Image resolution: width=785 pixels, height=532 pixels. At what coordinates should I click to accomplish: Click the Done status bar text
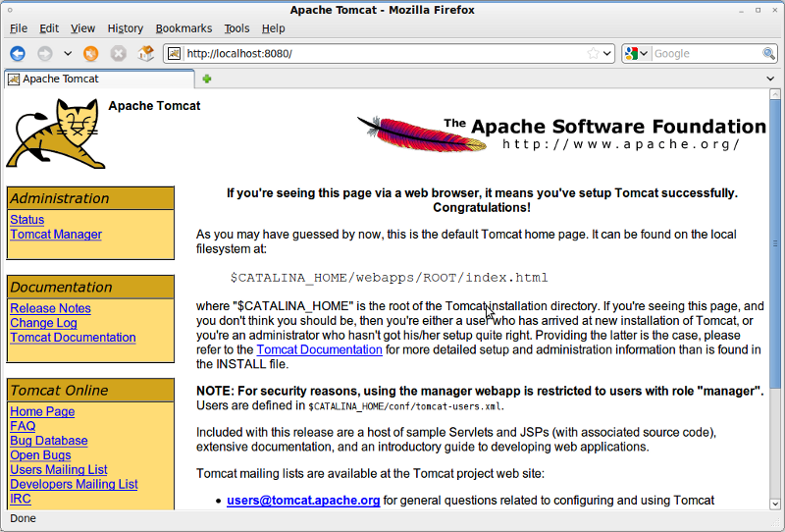pos(23,518)
